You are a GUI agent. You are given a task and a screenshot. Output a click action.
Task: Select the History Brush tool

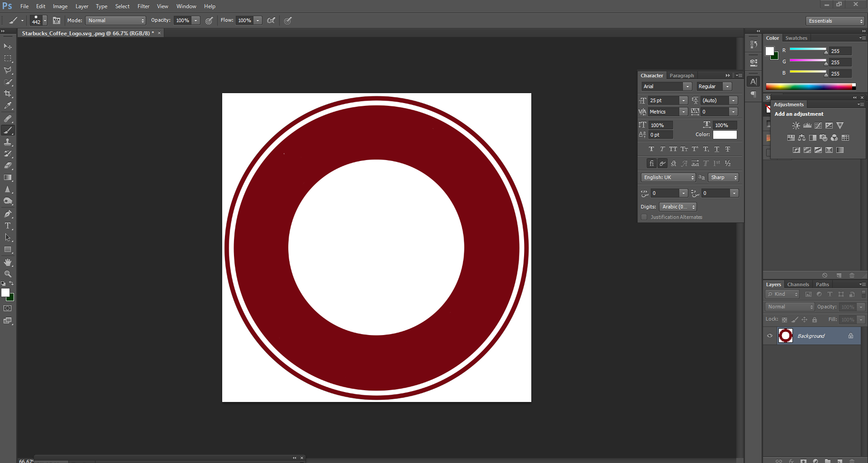click(x=8, y=154)
